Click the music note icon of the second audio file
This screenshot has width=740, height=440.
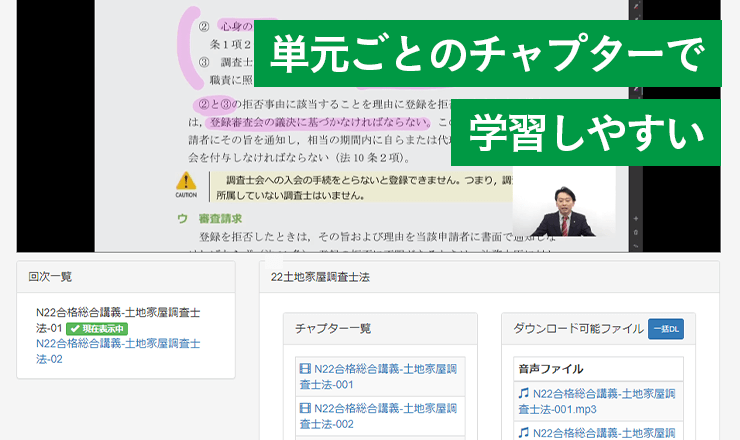[523, 432]
